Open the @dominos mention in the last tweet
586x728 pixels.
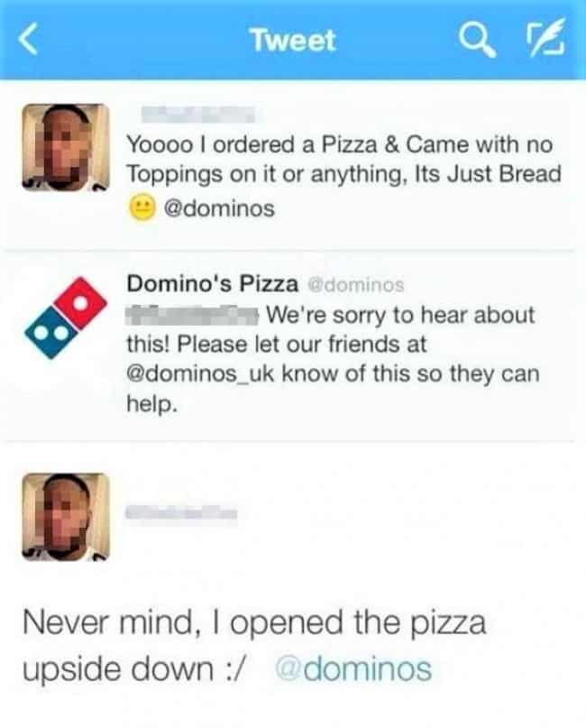point(353,668)
